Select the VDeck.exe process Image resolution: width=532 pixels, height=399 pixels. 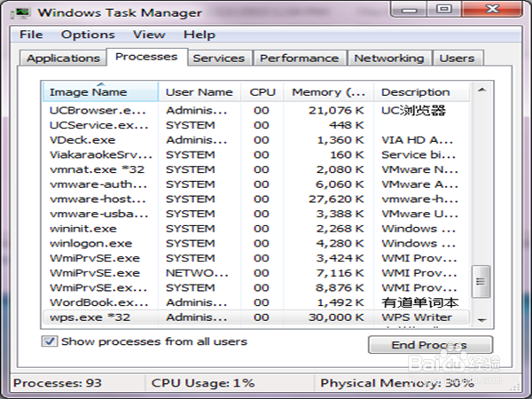coord(256,140)
